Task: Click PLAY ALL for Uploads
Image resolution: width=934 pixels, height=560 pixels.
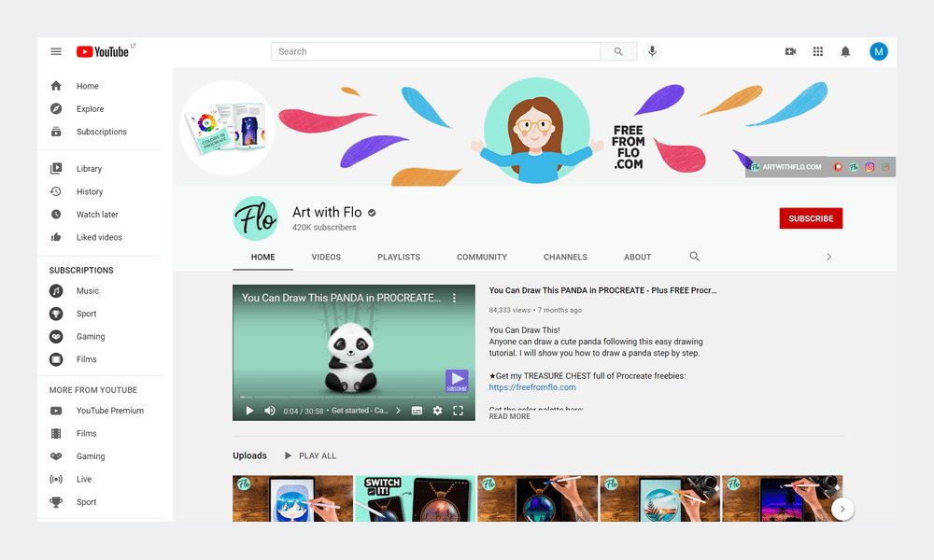Action: [x=310, y=455]
